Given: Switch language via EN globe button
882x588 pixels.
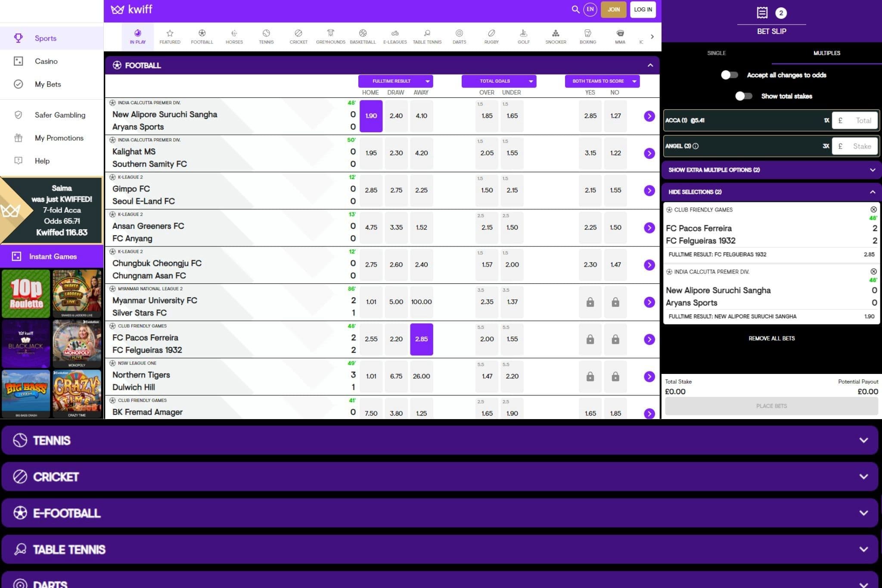Looking at the screenshot, I should pos(590,9).
